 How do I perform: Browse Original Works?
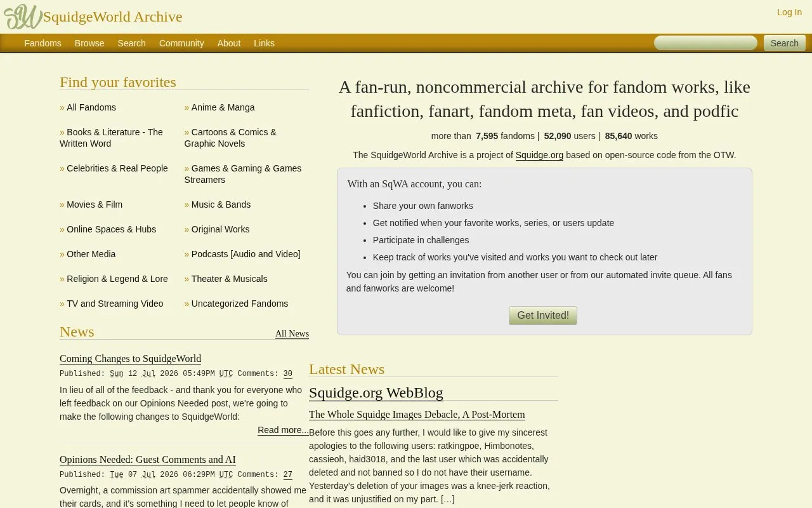tap(220, 229)
